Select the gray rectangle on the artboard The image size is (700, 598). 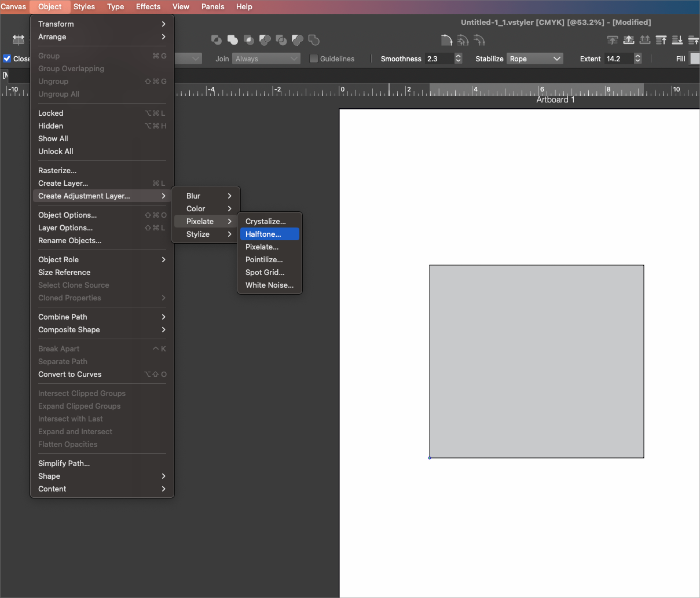pyautogui.click(x=536, y=361)
